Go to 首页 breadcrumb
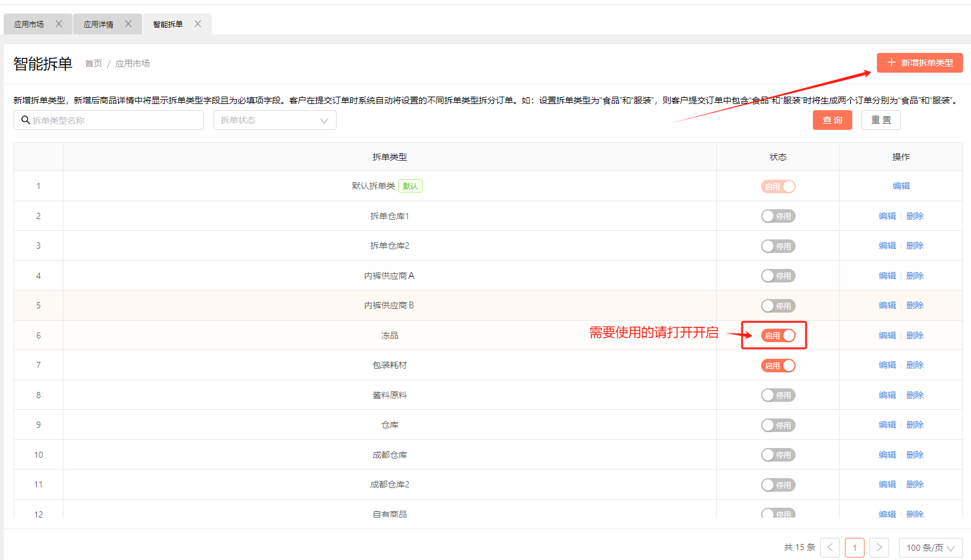This screenshot has width=971, height=560. click(94, 63)
